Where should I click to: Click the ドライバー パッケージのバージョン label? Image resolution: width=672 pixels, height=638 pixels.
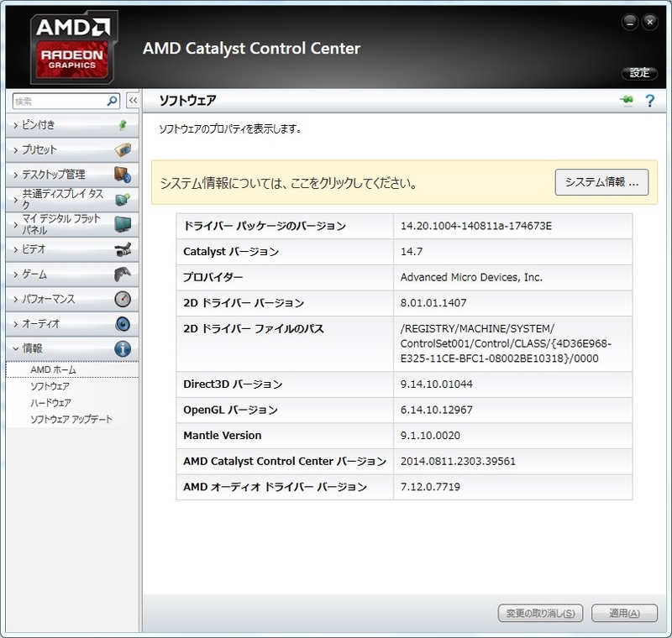point(265,226)
